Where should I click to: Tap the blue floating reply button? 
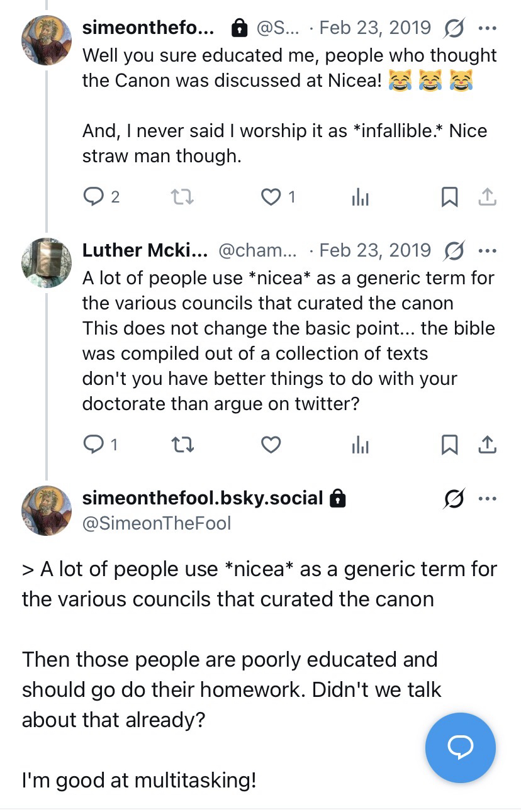[x=460, y=747]
